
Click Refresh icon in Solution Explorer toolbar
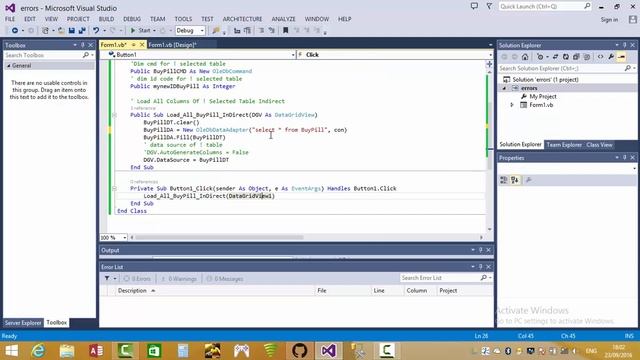pyautogui.click(x=566, y=57)
